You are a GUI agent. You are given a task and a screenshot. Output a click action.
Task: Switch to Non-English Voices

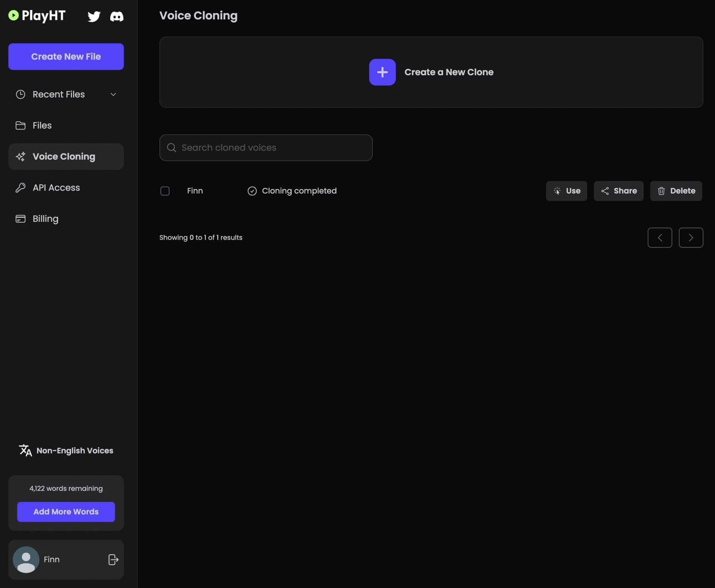[x=66, y=450]
